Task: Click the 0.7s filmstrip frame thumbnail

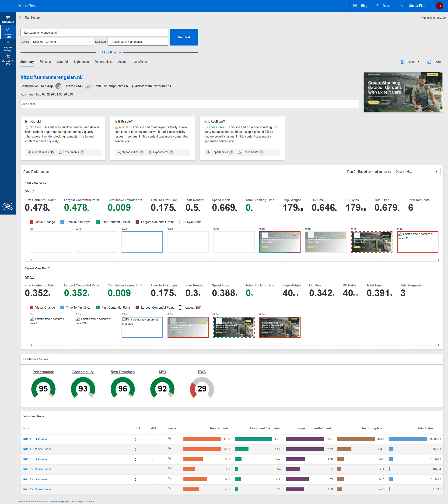Action: tap(372, 242)
